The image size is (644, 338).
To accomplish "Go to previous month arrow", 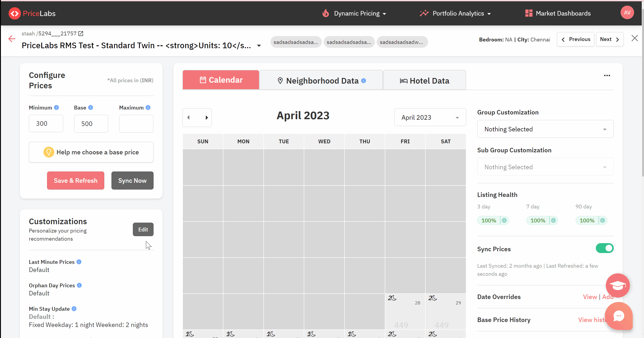I will [x=188, y=117].
